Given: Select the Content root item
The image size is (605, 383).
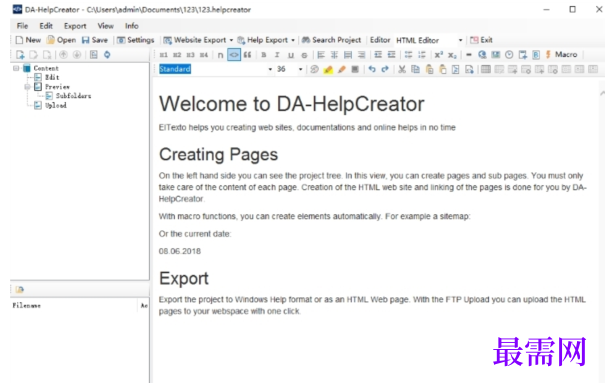Looking at the screenshot, I should coord(46,68).
